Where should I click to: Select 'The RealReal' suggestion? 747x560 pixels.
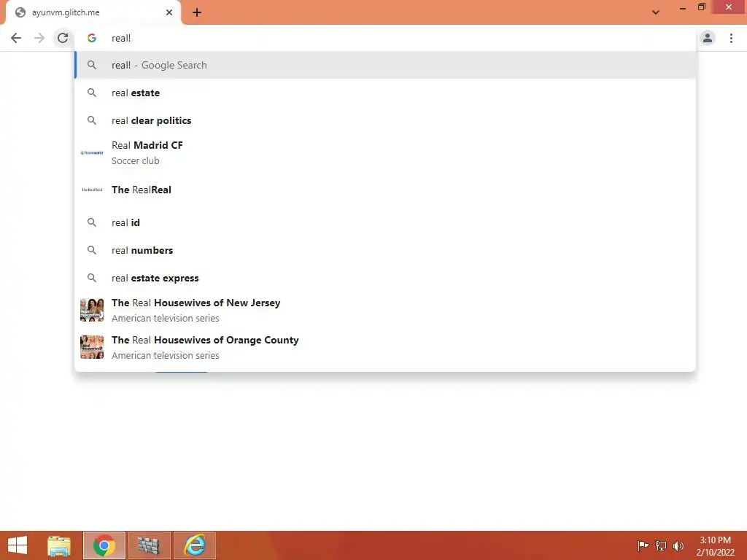[385, 190]
